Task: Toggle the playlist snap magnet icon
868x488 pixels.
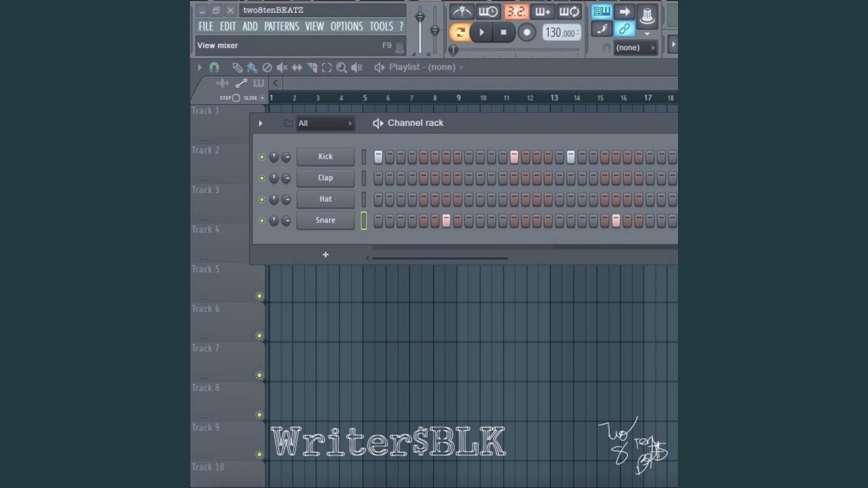Action: click(214, 67)
